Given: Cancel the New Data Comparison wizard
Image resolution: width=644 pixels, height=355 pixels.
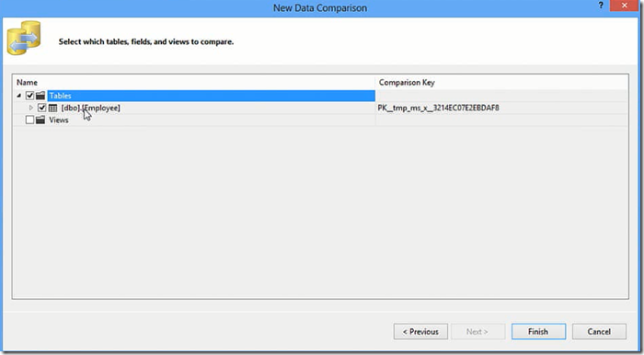Looking at the screenshot, I should (x=599, y=332).
